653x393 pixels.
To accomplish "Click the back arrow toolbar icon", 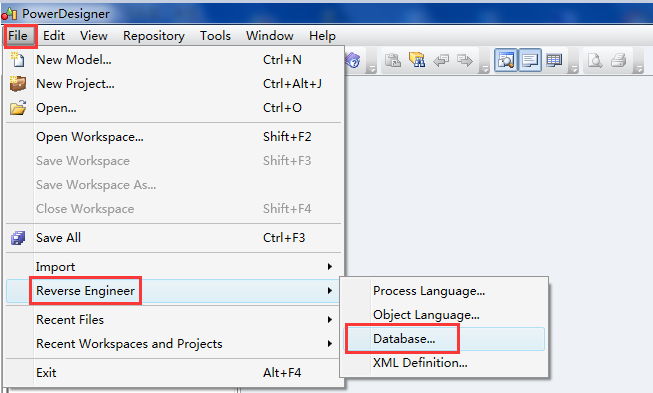I will (x=441, y=61).
